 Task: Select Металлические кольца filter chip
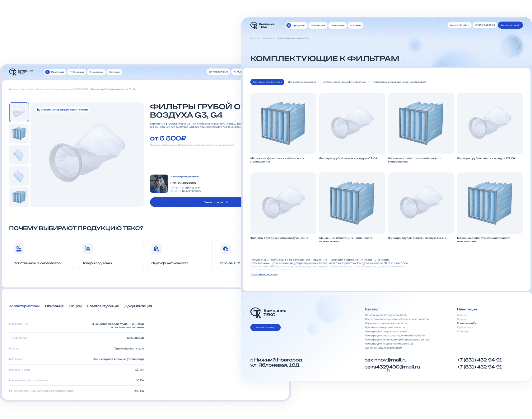[344, 82]
